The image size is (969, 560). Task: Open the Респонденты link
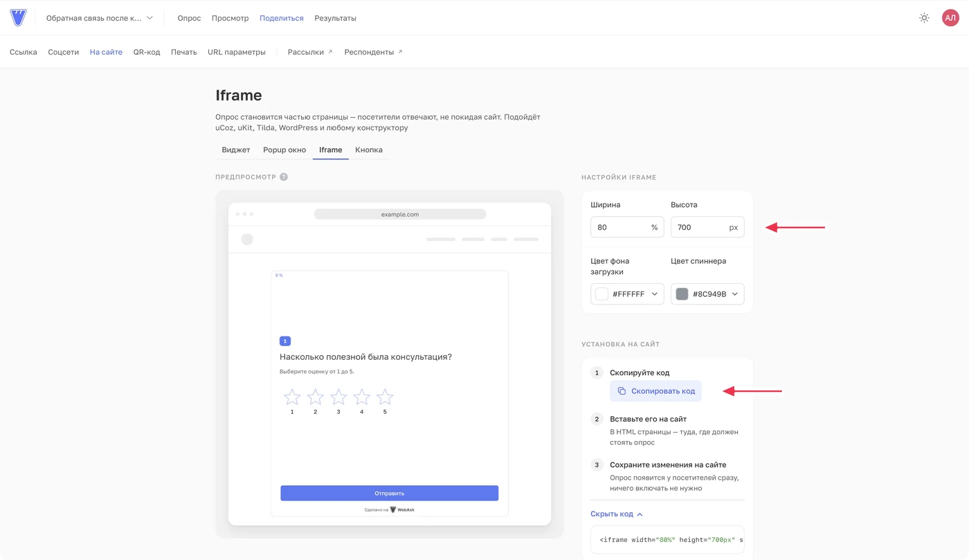point(373,52)
